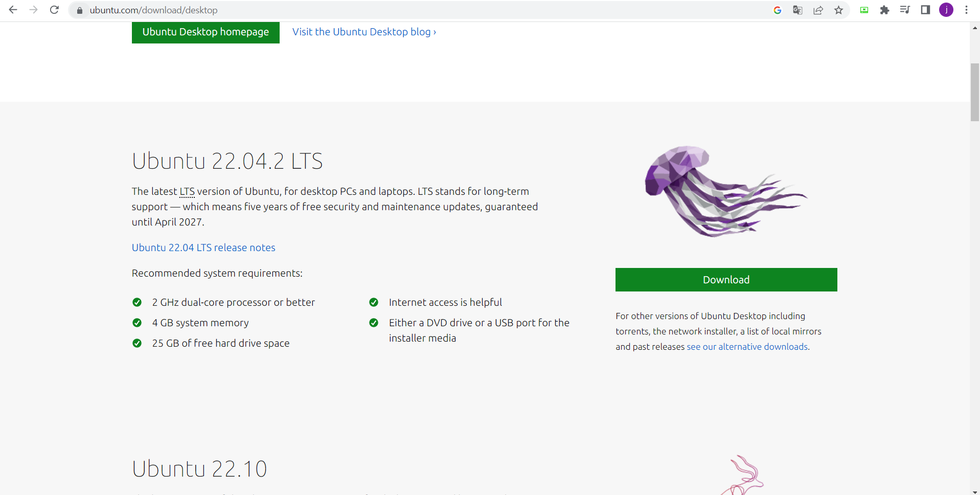Image resolution: width=980 pixels, height=495 pixels.
Task: Click checkmark beside Internet access is helpful
Action: click(x=374, y=302)
